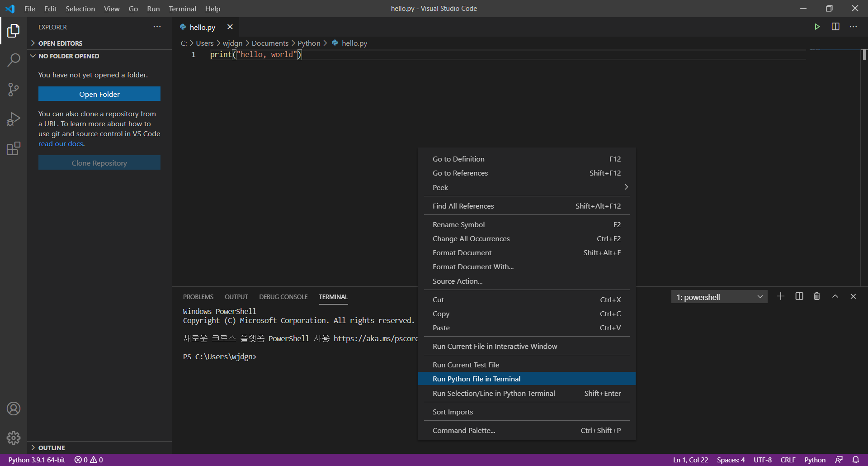
Task: Run Python file with the play icon
Action: point(817,27)
